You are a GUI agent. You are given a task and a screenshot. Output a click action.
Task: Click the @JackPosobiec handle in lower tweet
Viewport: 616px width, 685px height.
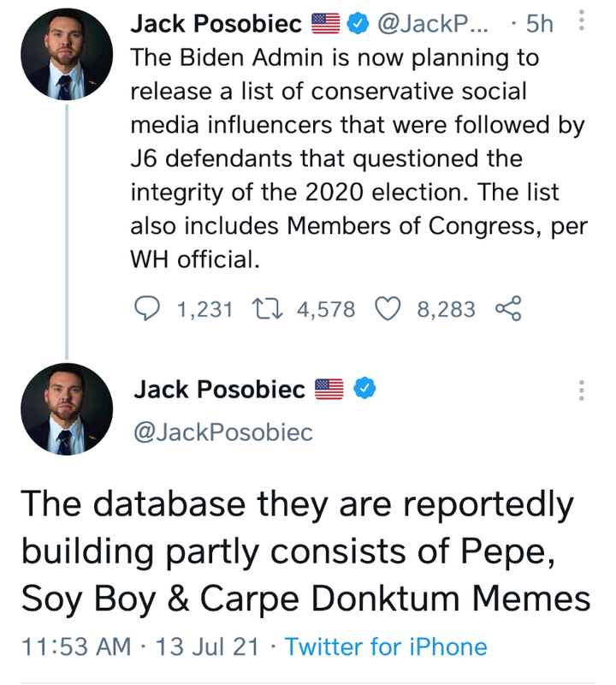coord(223,432)
